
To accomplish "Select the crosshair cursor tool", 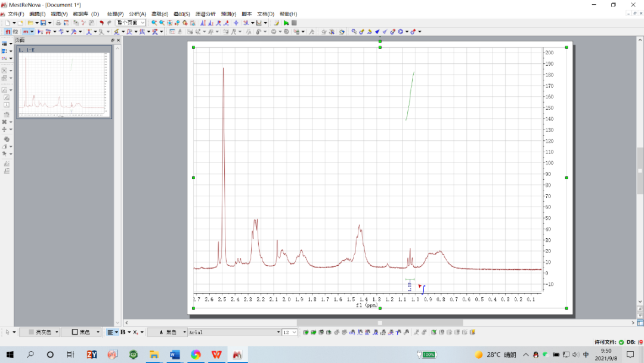I will [x=236, y=23].
